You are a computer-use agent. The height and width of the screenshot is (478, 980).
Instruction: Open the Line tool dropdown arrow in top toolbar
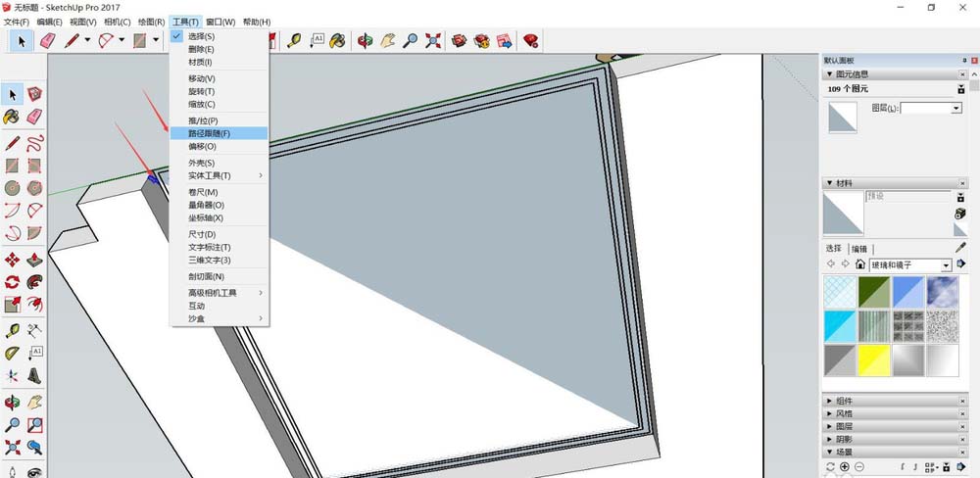[87, 40]
